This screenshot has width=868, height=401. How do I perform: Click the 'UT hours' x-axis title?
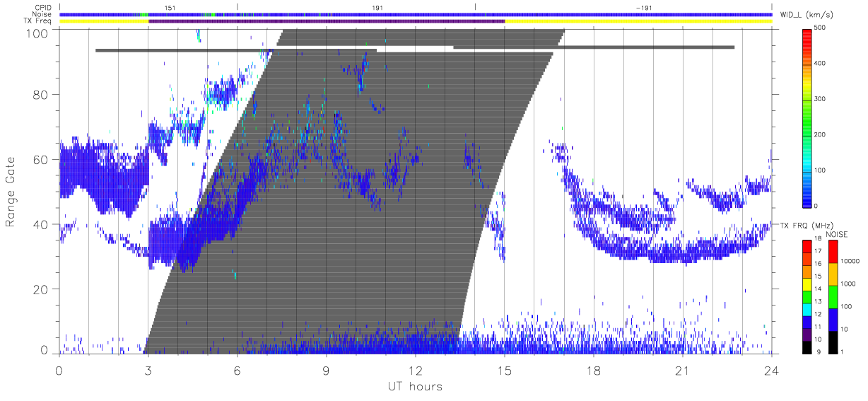click(x=414, y=387)
